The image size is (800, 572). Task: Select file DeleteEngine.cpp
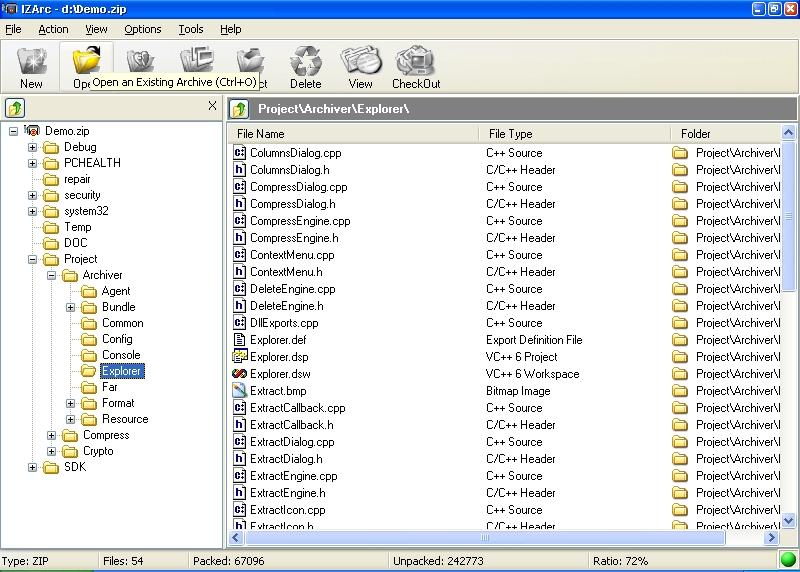(x=293, y=289)
